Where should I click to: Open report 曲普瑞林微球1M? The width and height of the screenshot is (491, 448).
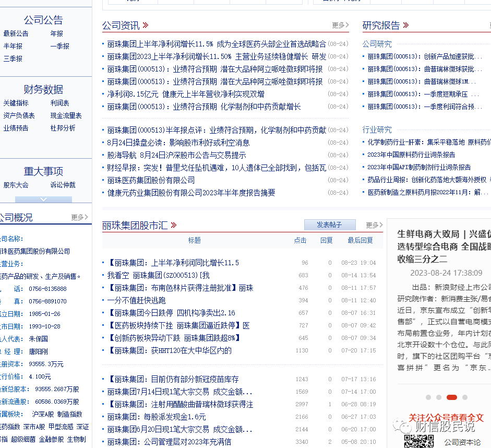coord(422,81)
